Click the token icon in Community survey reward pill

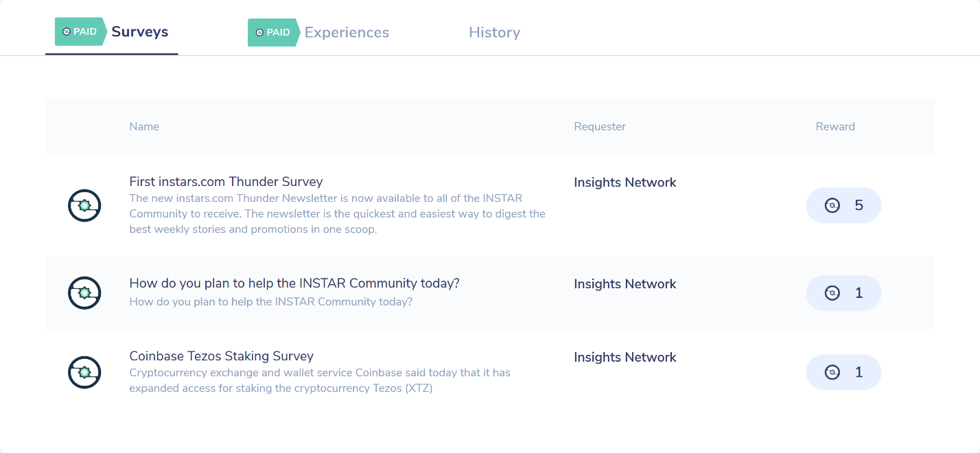832,293
